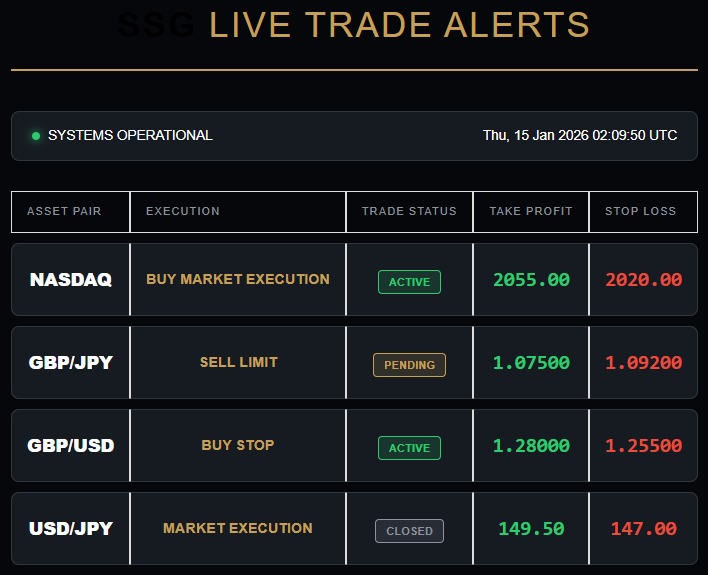Image resolution: width=708 pixels, height=575 pixels.
Task: Click the PENDING badge for GBP/JPY
Action: [409, 365]
